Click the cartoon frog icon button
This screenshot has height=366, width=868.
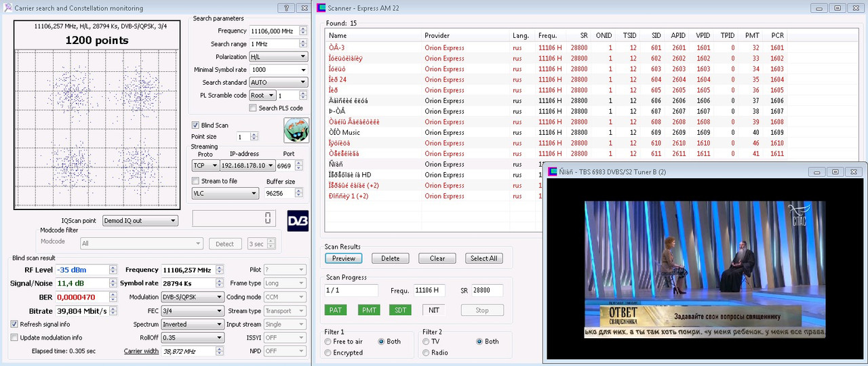click(x=296, y=130)
